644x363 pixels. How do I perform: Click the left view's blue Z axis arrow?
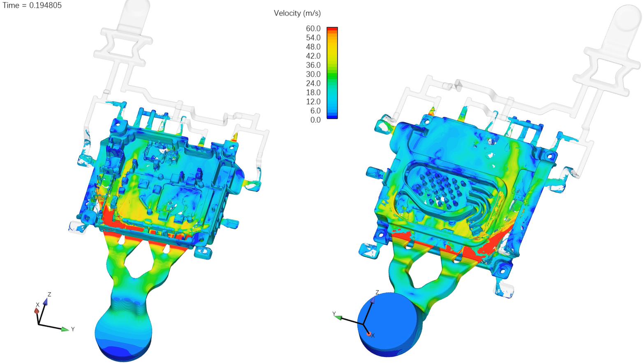tap(45, 302)
